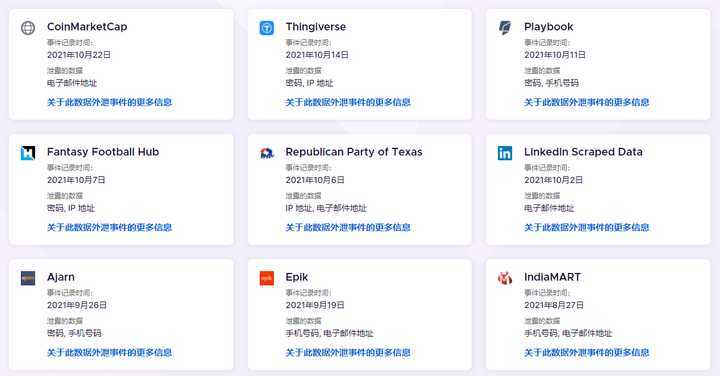Click leaked data text under Epik
Screen dimensions: 720x376
click(x=329, y=333)
